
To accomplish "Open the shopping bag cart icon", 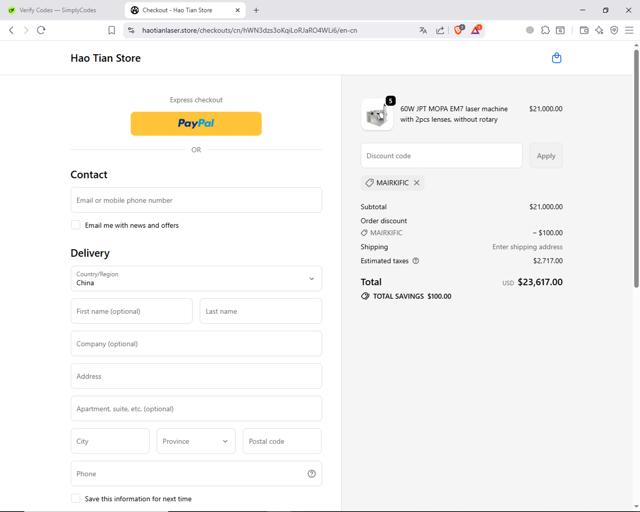I will tap(556, 58).
